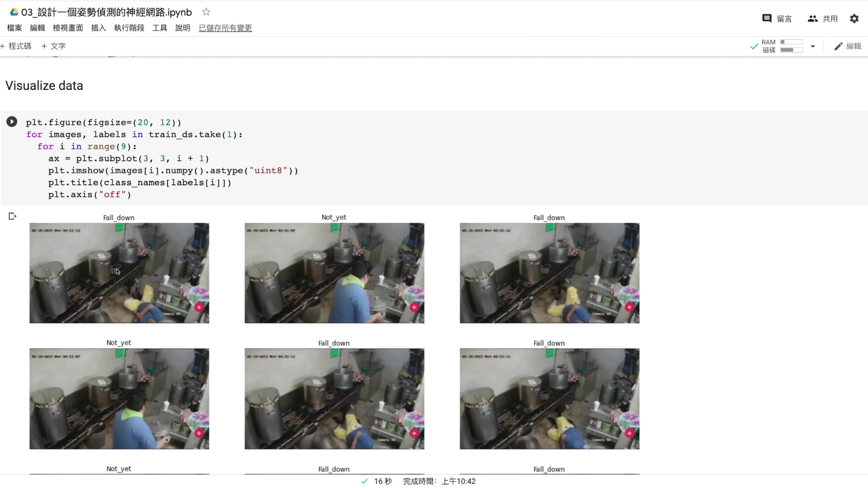Click the notebook filename title
Image resolution: width=868 pixels, height=488 pixels.
pyautogui.click(x=107, y=12)
